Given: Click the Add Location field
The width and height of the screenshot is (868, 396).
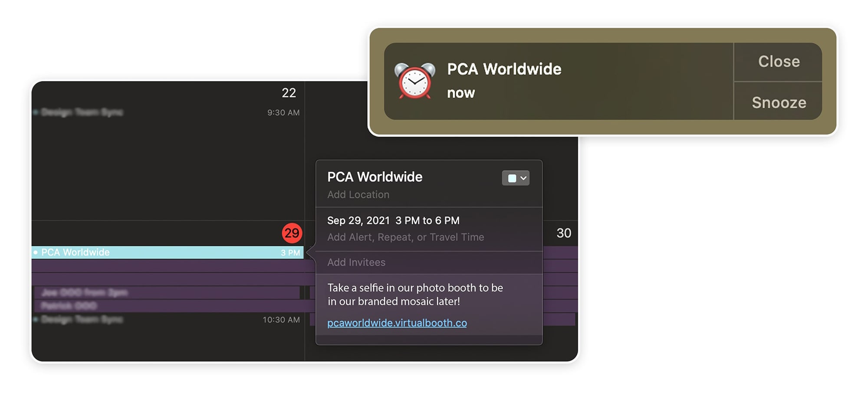Looking at the screenshot, I should 358,195.
